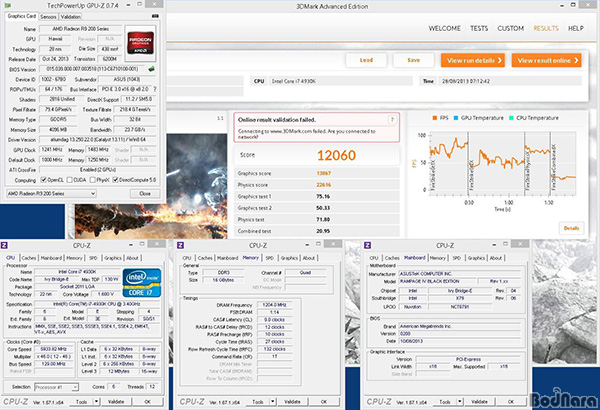
Task: Click the Bus Interface question mark in GPU-Z
Action: (x=155, y=89)
